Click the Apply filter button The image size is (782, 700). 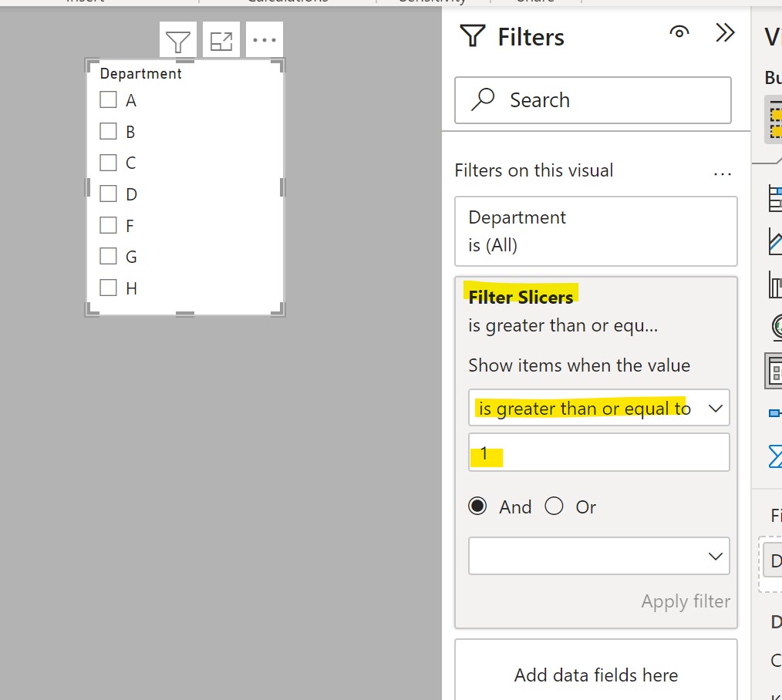coord(686,601)
